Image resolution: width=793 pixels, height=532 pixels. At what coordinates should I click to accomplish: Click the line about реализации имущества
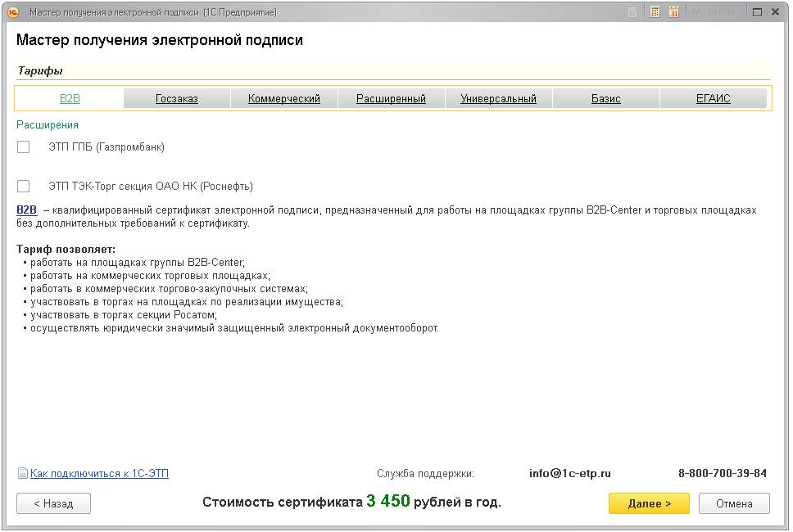[x=187, y=302]
